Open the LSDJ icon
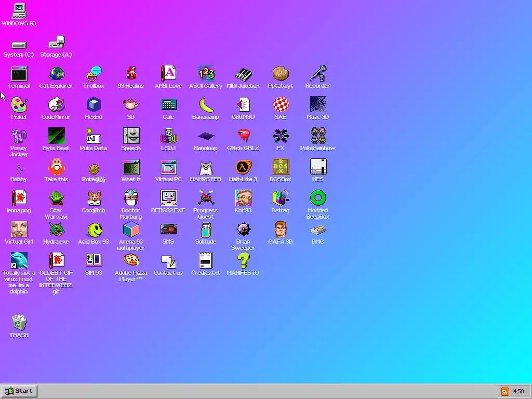Viewport: 532px width, 399px height. [169, 136]
